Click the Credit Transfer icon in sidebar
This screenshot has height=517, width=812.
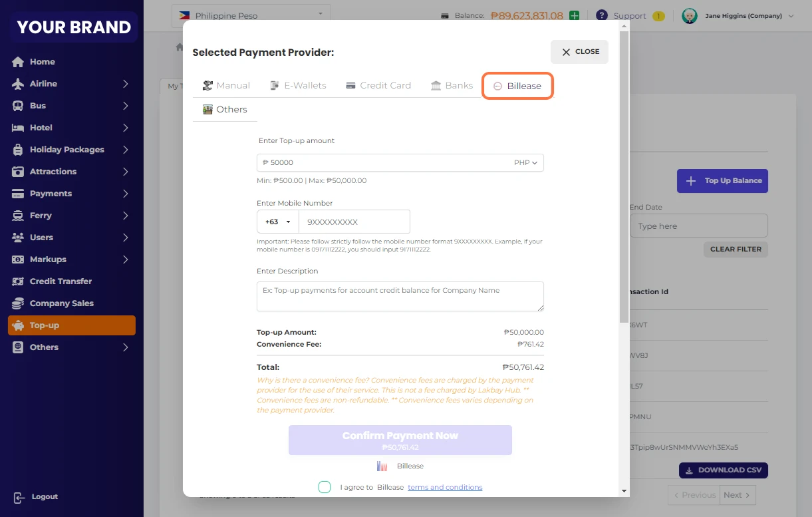tap(18, 281)
